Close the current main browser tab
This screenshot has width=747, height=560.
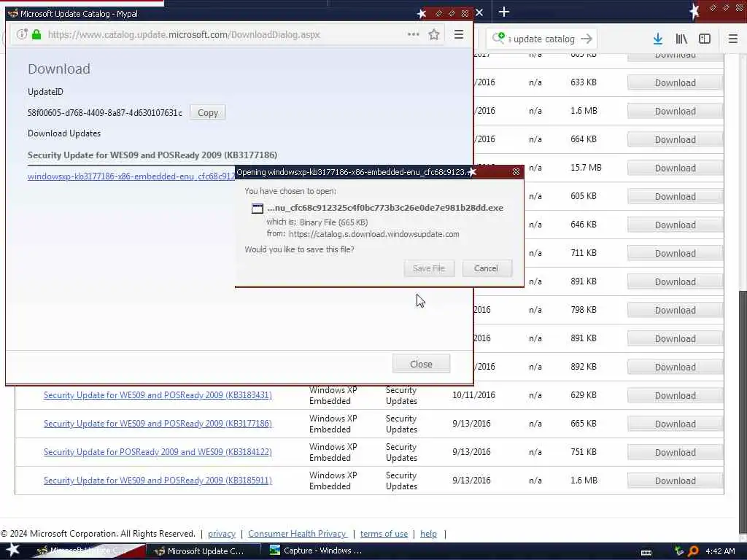(479, 12)
